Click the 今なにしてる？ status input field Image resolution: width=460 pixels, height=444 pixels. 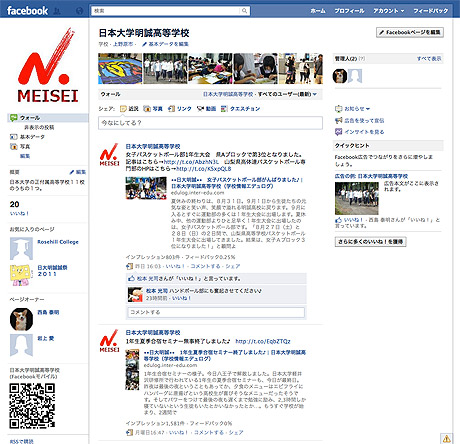tap(210, 123)
